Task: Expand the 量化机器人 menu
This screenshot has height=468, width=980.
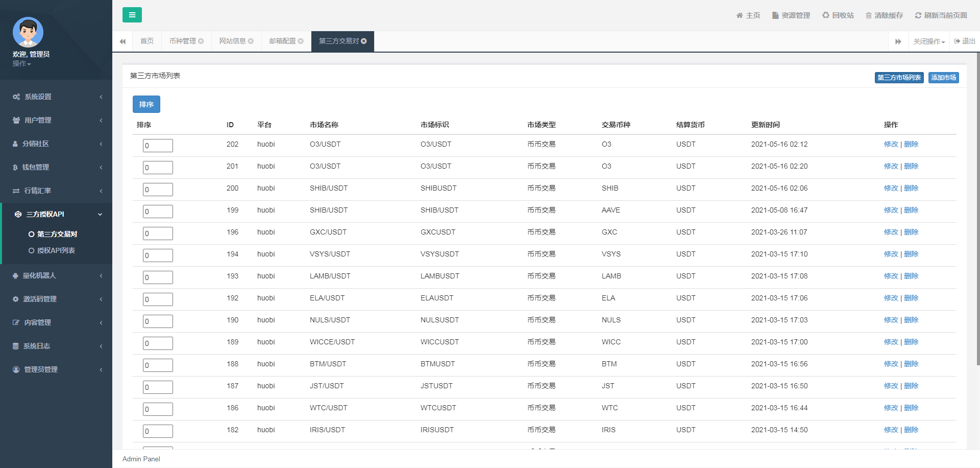Action: [x=56, y=275]
